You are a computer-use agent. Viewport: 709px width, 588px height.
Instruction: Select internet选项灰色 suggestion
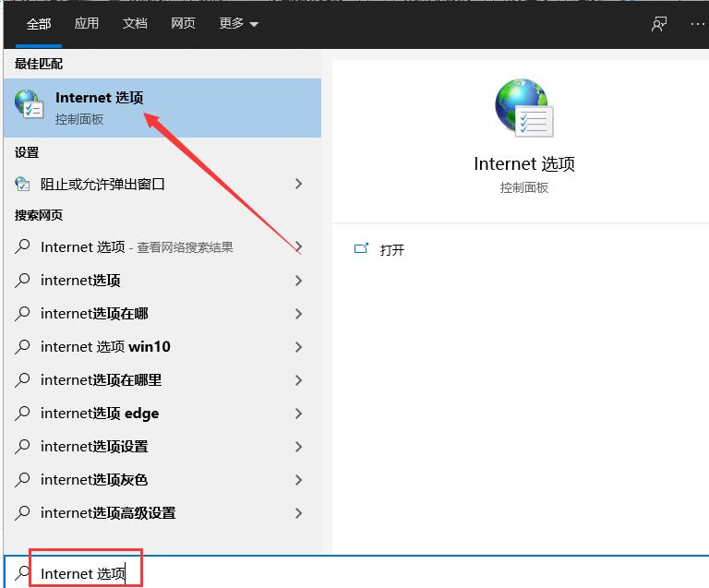click(162, 479)
